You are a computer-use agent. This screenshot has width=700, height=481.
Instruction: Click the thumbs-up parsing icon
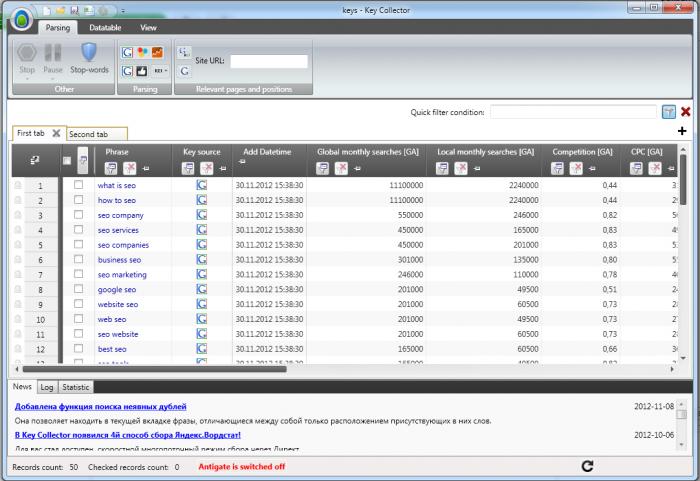point(142,71)
